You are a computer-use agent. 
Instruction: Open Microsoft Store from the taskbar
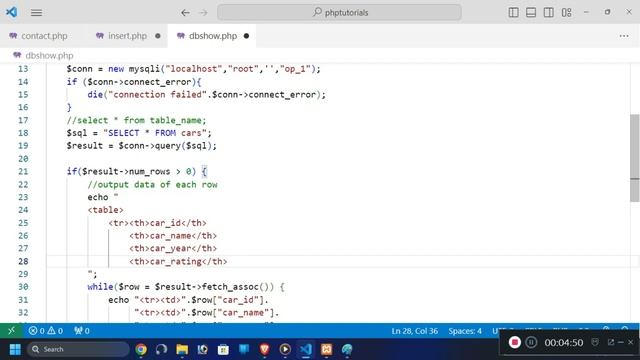(223, 349)
